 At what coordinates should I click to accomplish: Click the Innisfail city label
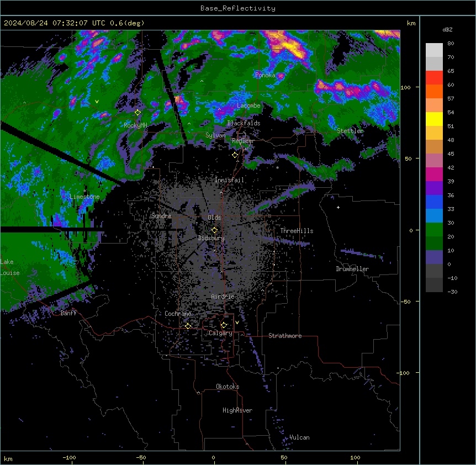tap(229, 180)
